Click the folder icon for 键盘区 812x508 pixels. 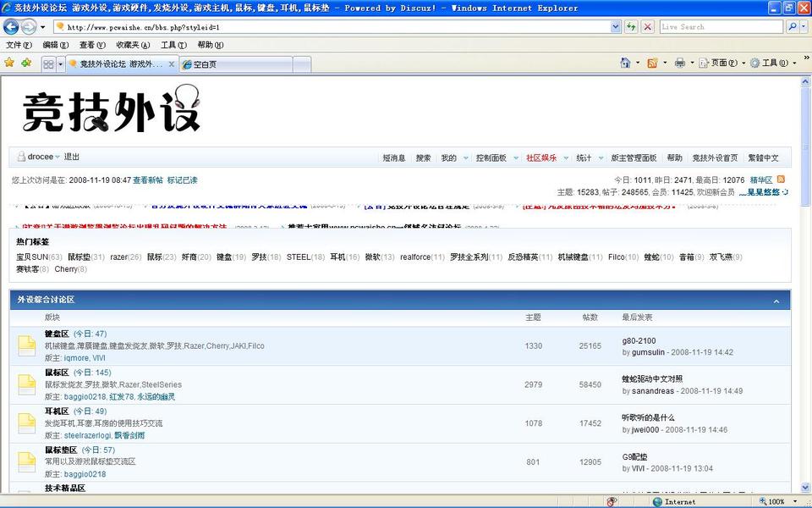point(26,345)
